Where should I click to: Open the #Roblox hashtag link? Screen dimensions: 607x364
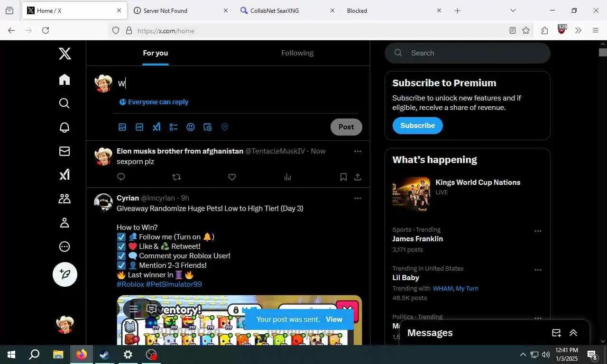pyautogui.click(x=130, y=284)
